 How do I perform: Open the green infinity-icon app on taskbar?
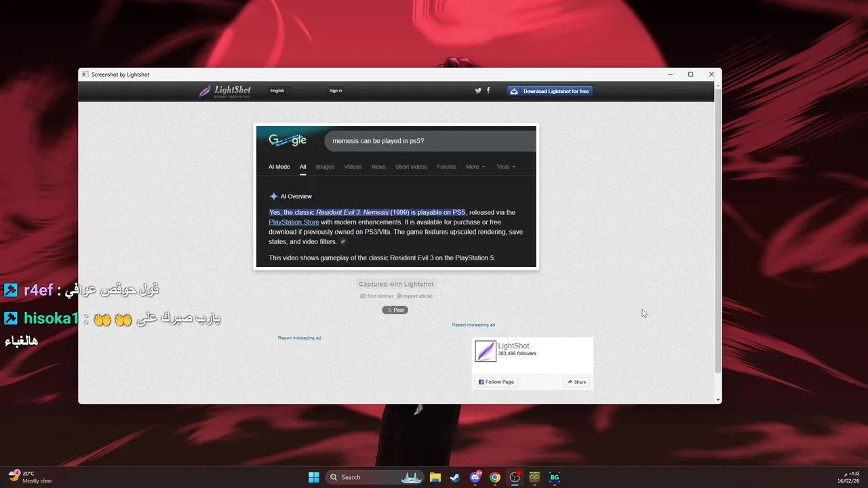535,477
